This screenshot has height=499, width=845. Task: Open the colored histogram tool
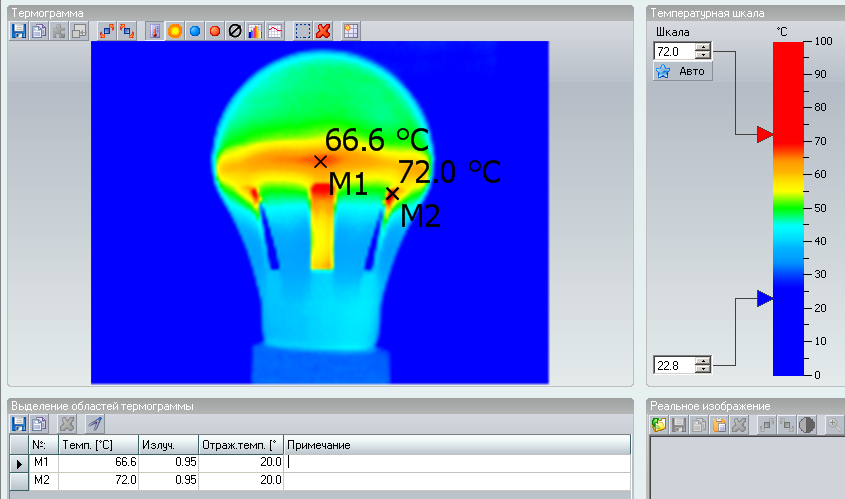(x=254, y=31)
